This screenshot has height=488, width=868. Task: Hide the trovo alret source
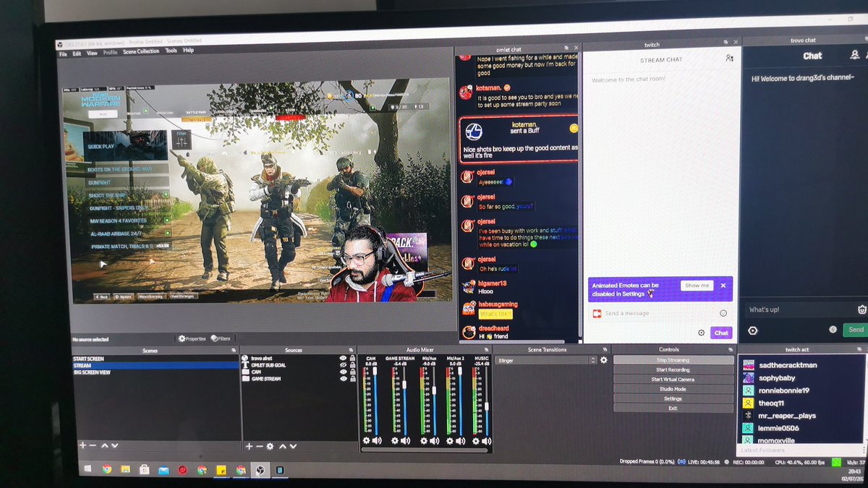coord(343,358)
